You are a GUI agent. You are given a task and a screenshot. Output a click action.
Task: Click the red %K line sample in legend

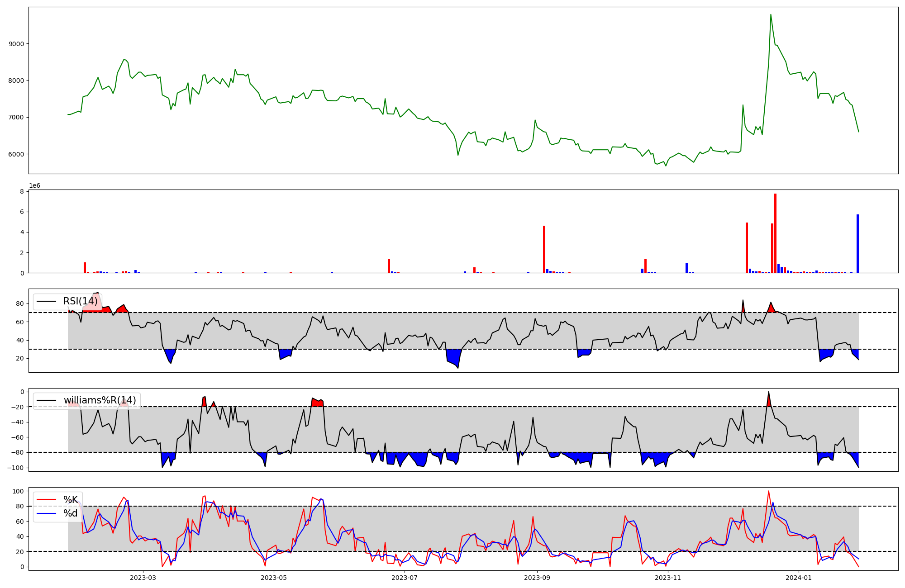pyautogui.click(x=46, y=500)
